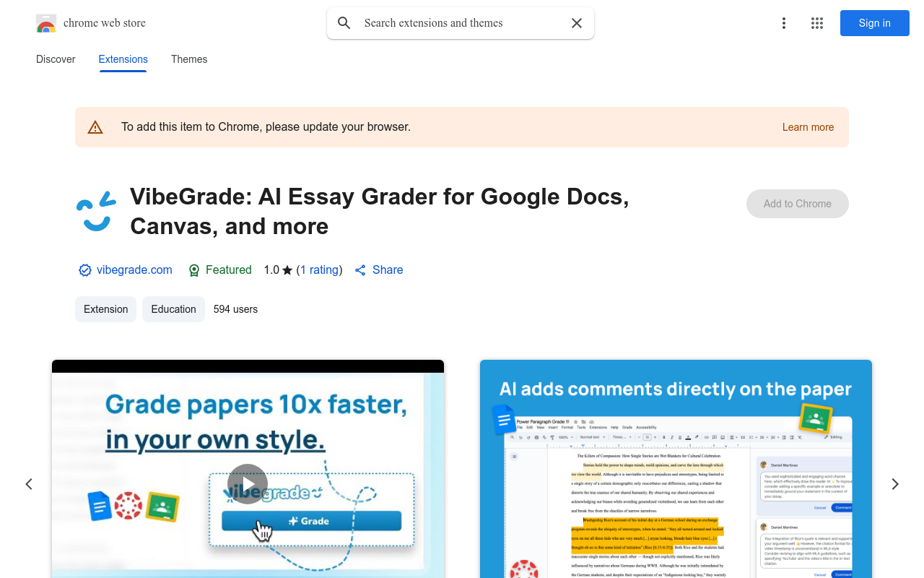This screenshot has height=578, width=924.
Task: Click the Chrome Web Store logo
Action: coord(46,23)
